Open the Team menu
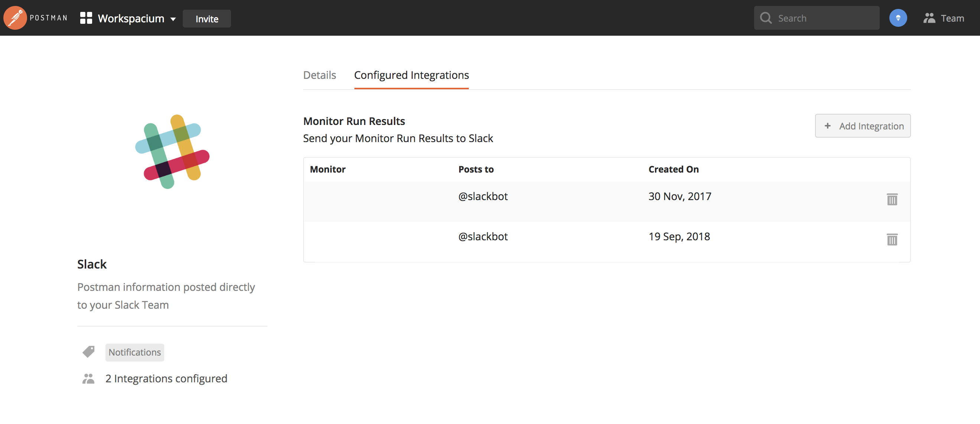 [944, 18]
